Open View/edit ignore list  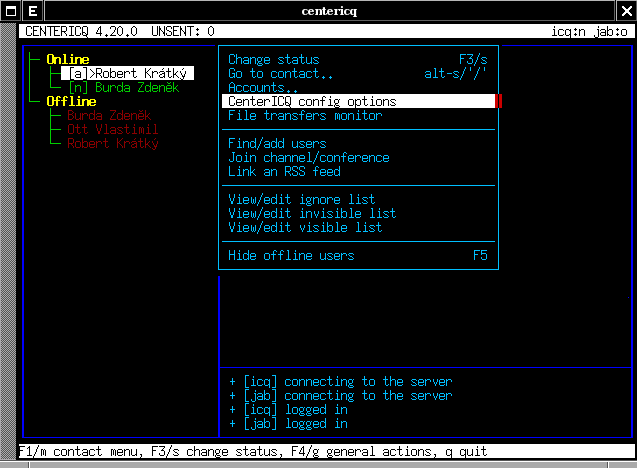pyautogui.click(x=301, y=199)
